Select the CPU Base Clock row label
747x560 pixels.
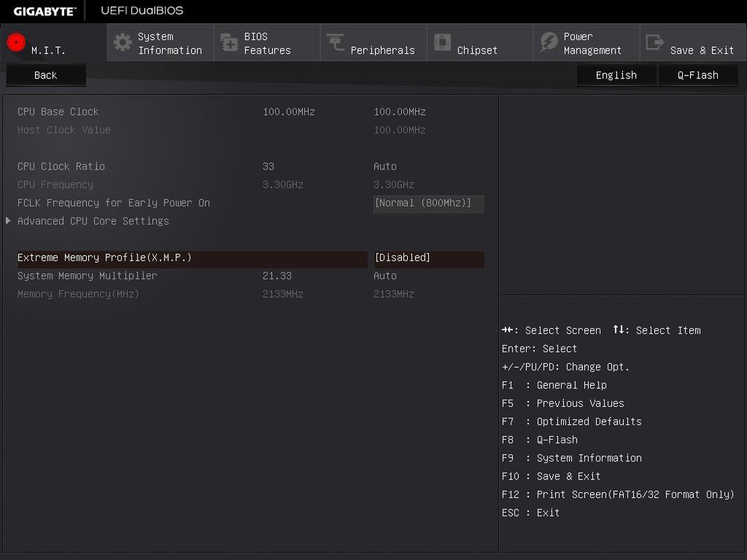58,112
